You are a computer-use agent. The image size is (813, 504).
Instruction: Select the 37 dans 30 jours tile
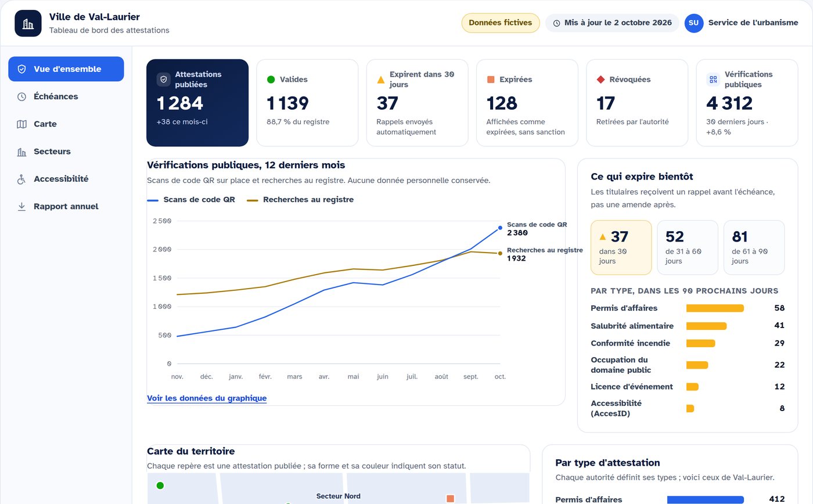(621, 247)
